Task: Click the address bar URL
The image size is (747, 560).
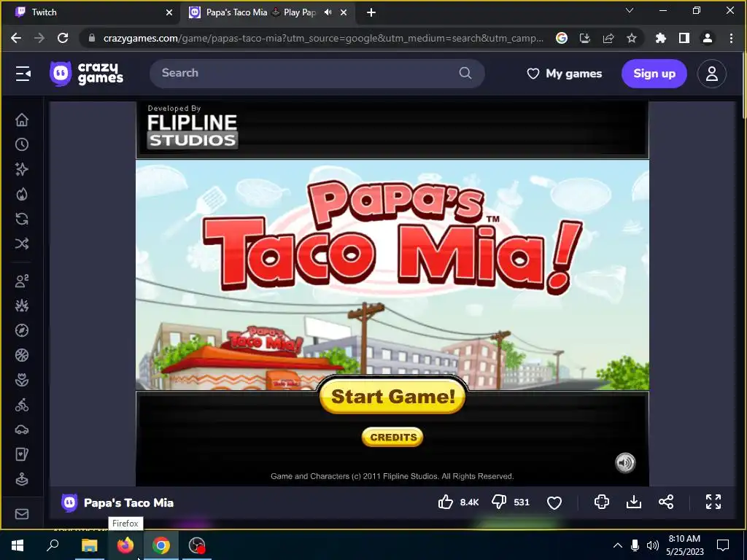Action: pos(323,38)
